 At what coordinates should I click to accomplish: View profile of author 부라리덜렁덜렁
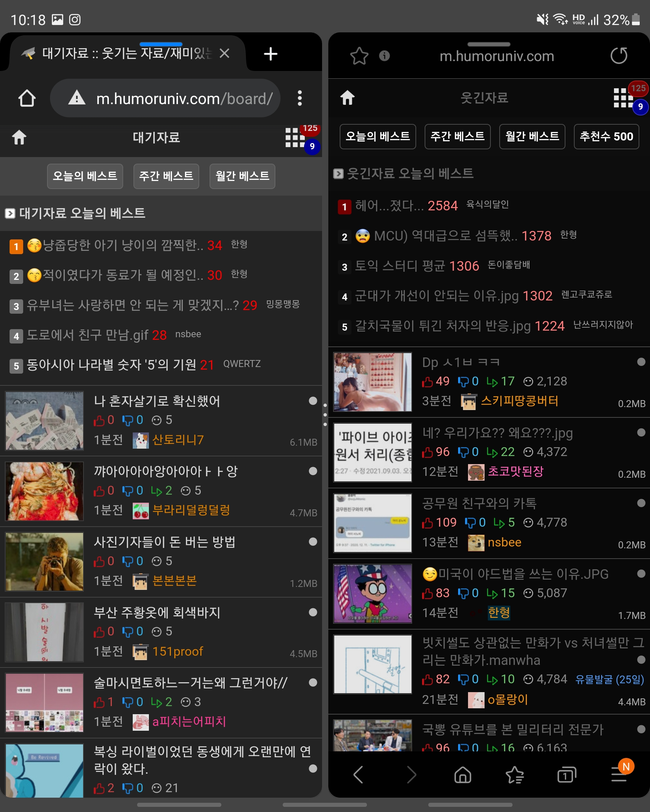click(x=191, y=510)
